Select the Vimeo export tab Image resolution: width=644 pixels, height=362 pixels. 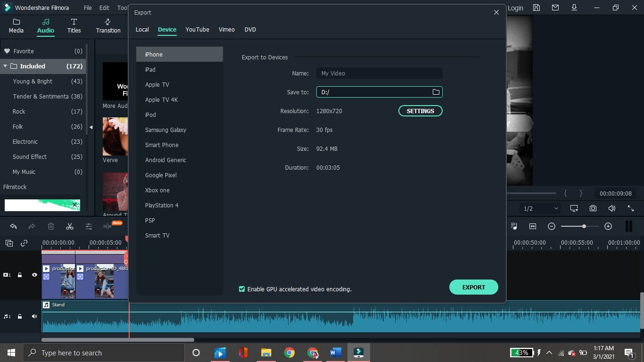[x=227, y=29]
